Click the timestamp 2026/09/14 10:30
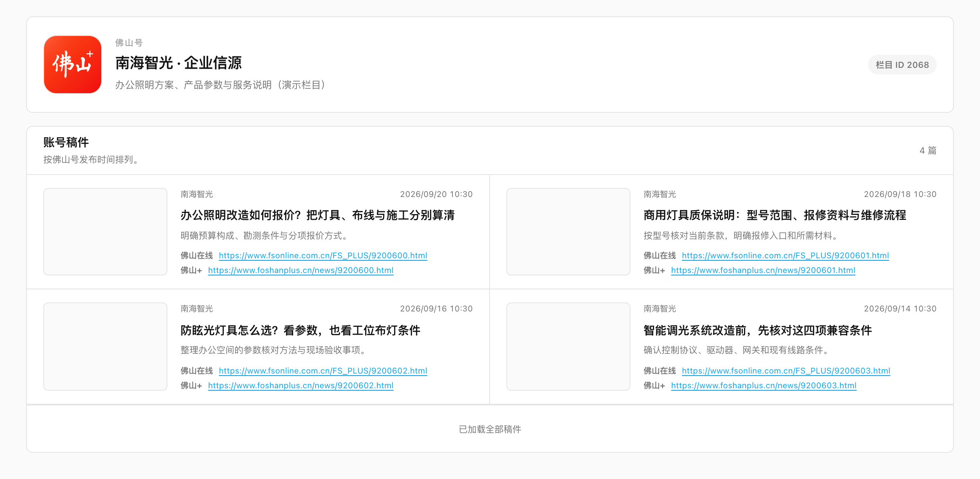The height and width of the screenshot is (479, 980). coord(900,309)
